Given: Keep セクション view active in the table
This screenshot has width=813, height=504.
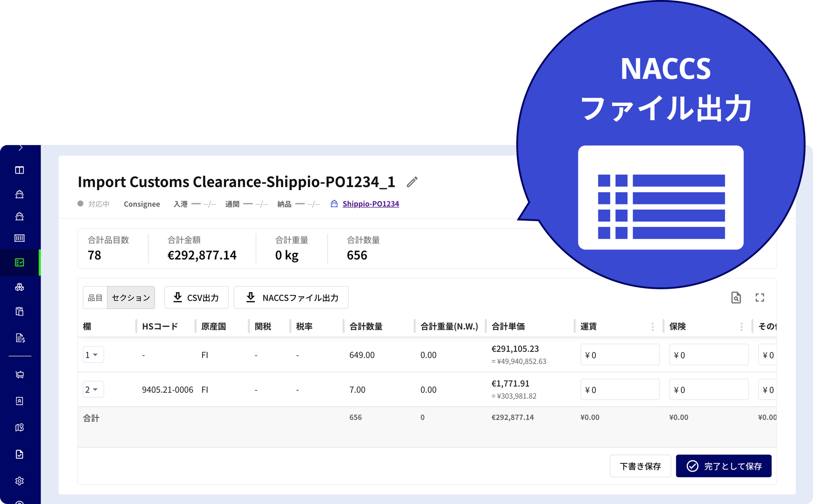Looking at the screenshot, I should [130, 297].
